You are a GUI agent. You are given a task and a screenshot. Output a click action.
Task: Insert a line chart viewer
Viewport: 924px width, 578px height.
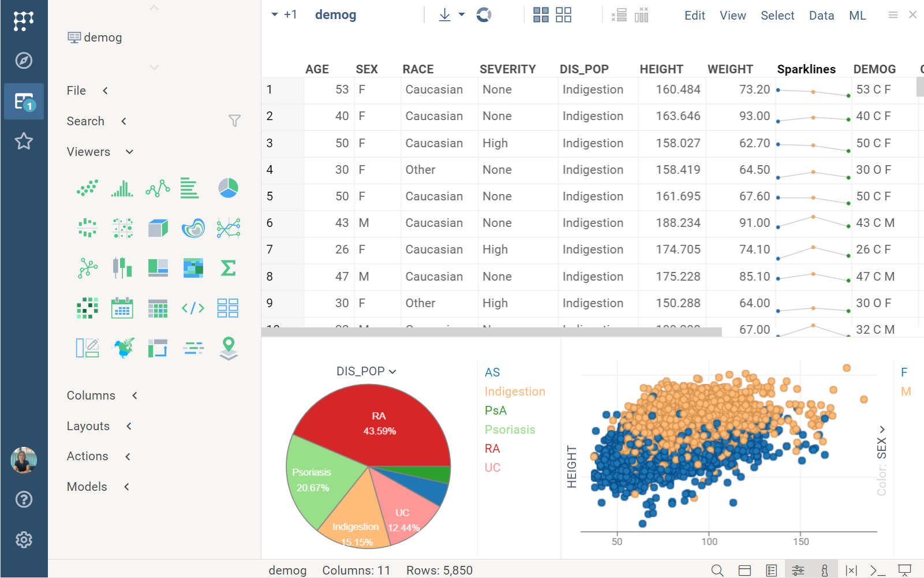click(158, 188)
